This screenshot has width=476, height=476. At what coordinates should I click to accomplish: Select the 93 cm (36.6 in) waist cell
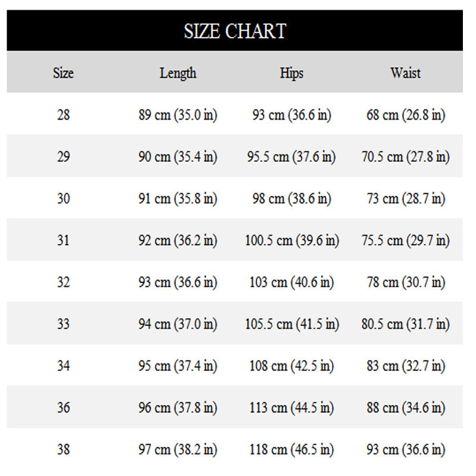(406, 450)
